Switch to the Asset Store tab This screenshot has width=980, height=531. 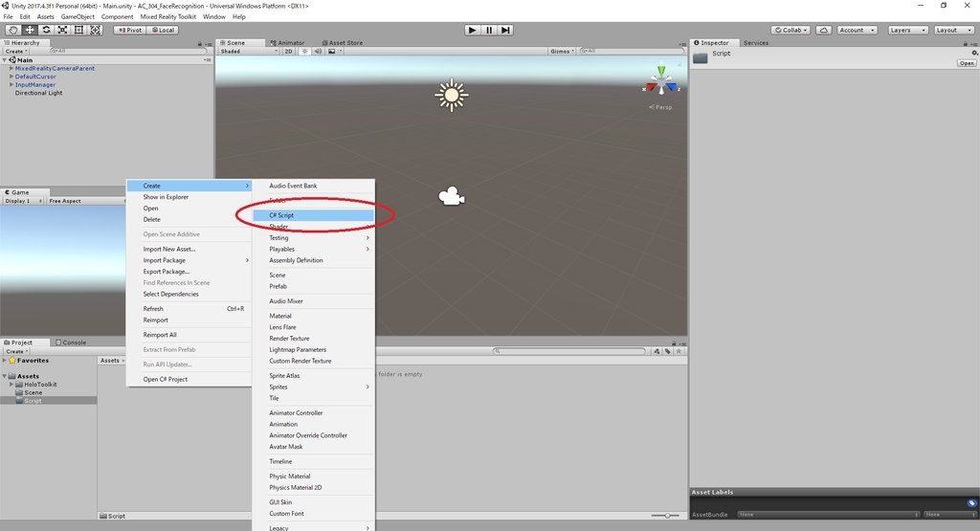point(342,43)
